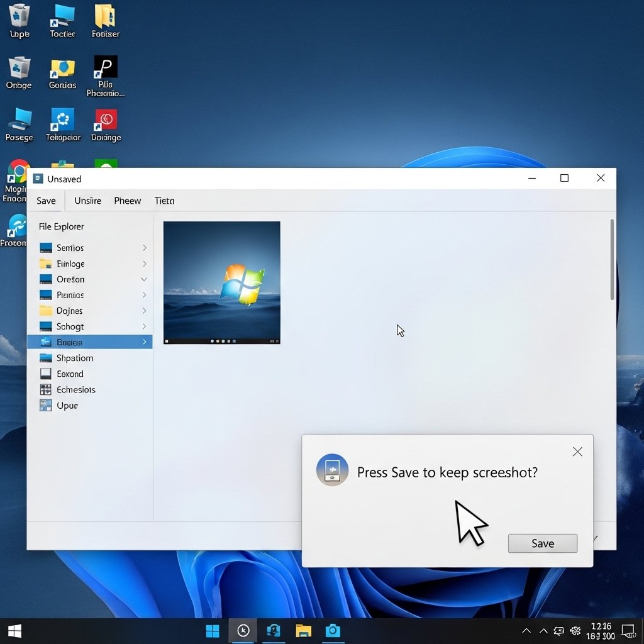This screenshot has width=644, height=644.
Task: Click the camera app icon in taskbar
Action: pos(333,631)
